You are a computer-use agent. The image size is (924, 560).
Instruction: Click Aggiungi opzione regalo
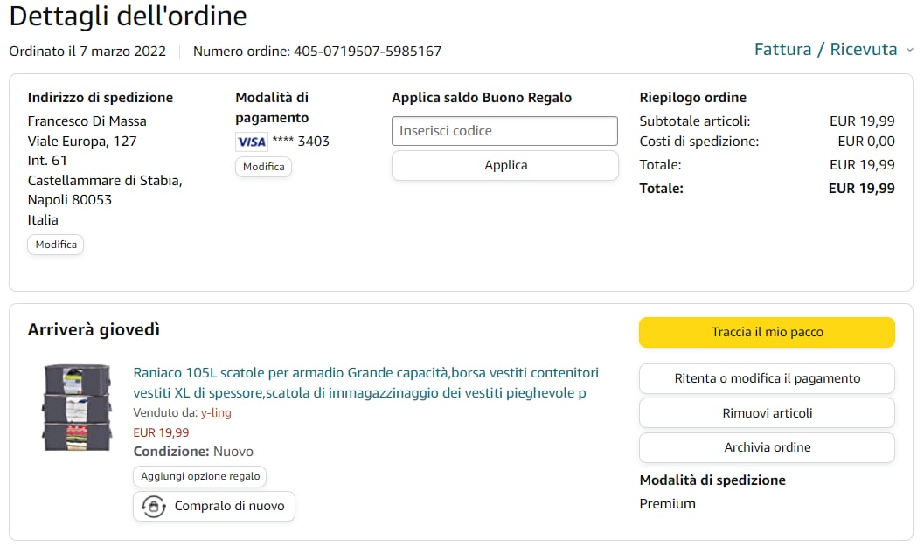tap(200, 476)
